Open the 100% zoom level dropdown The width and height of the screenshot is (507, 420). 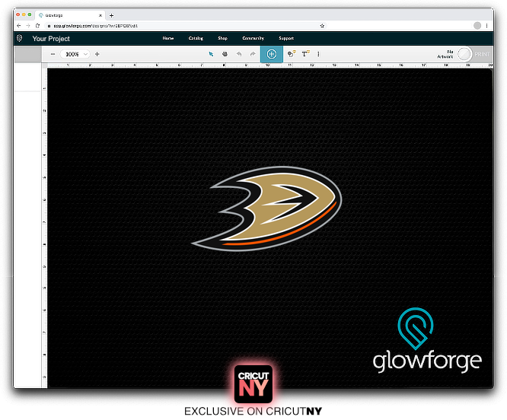pyautogui.click(x=75, y=54)
